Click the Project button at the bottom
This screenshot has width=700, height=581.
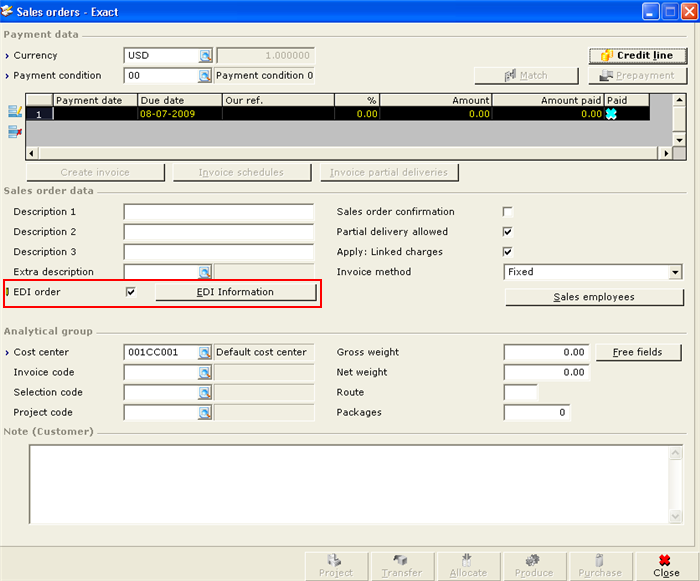(x=336, y=566)
